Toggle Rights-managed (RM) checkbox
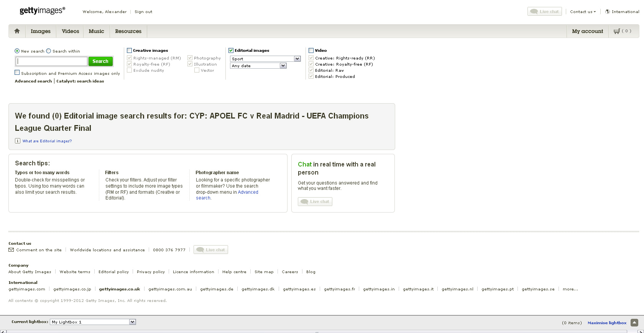This screenshot has width=644, height=333. 130,58
